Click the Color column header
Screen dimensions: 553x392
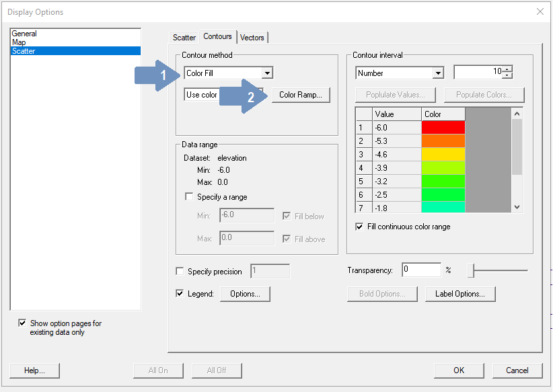443,114
